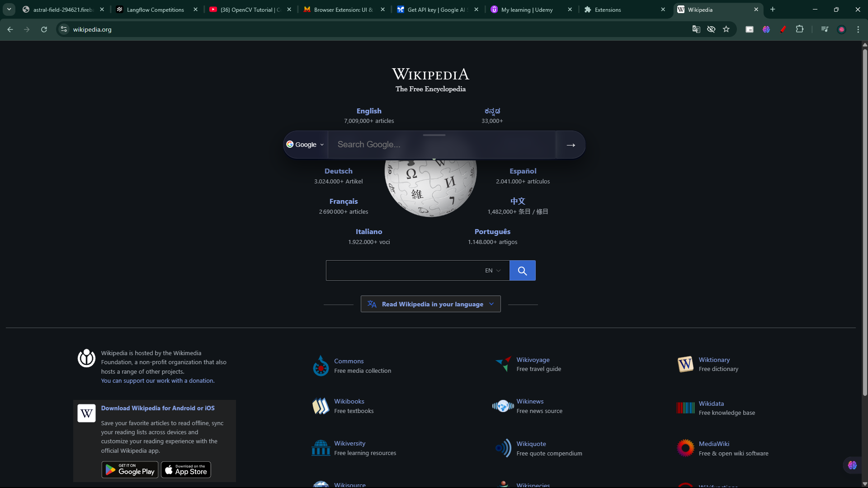Open the Wikibooks link

pos(349,402)
